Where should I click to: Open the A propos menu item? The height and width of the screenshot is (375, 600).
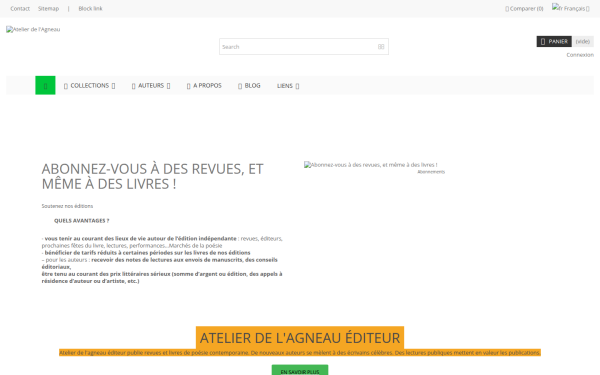(204, 86)
